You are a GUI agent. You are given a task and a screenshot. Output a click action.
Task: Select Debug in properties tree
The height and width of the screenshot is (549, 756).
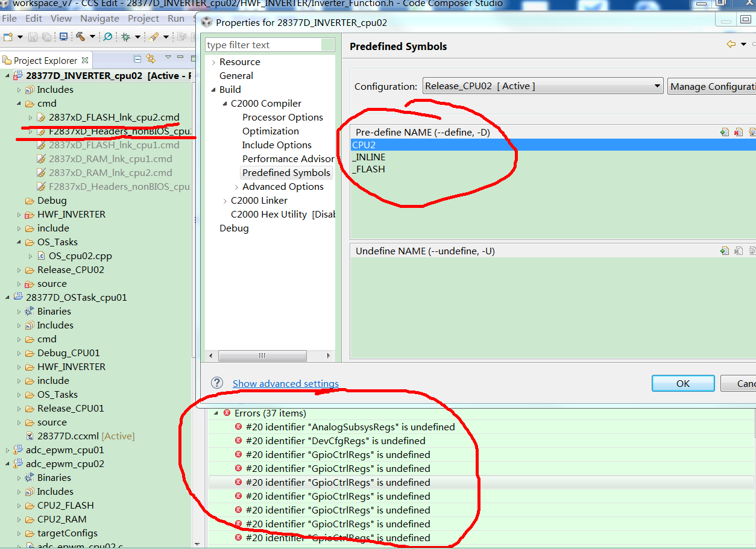(234, 228)
